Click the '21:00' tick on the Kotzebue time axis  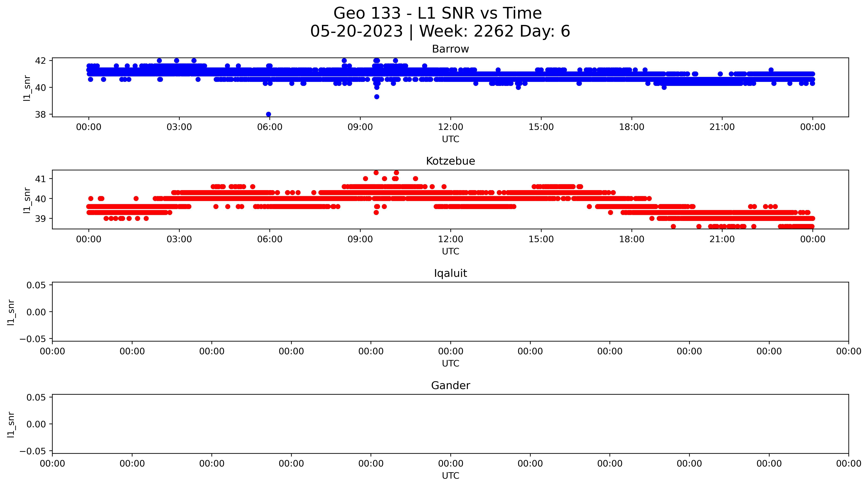pyautogui.click(x=722, y=239)
